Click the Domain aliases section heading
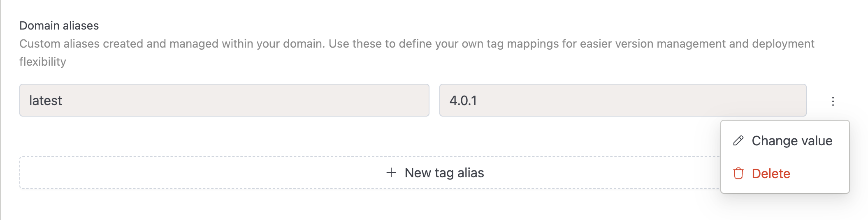This screenshot has height=220, width=868. click(x=59, y=26)
